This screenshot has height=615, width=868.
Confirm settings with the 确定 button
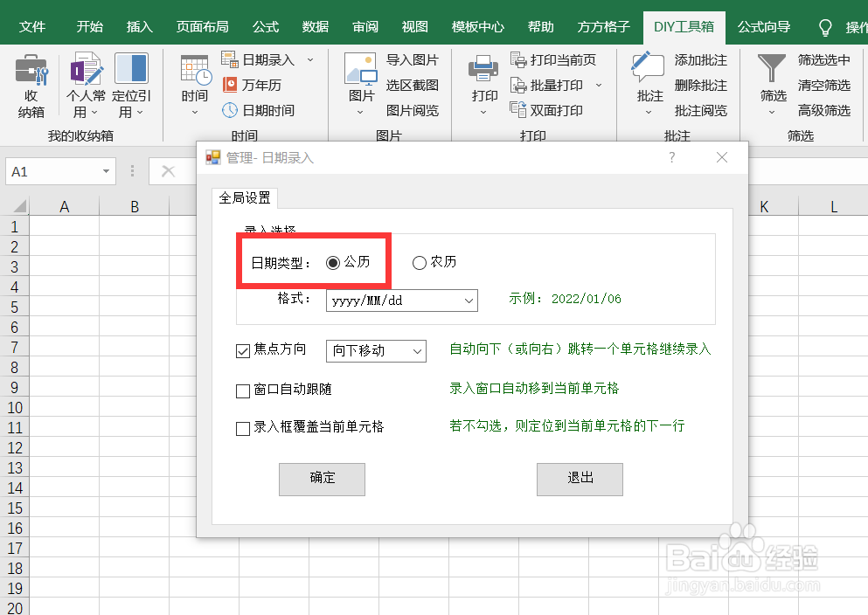click(322, 479)
